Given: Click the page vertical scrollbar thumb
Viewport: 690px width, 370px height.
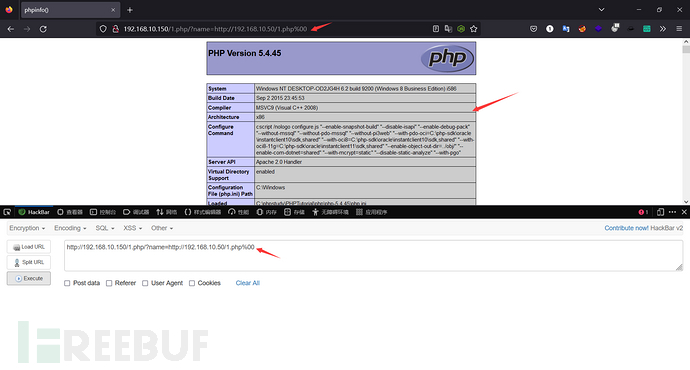Looking at the screenshot, I should coord(686,49).
